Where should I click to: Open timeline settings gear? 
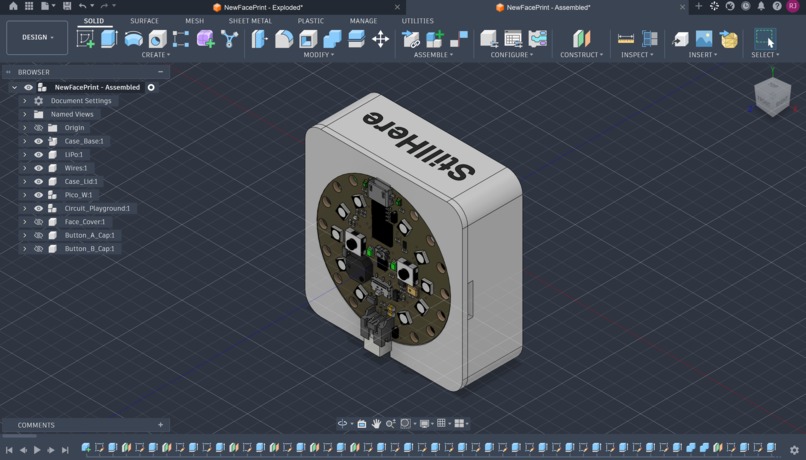[x=794, y=450]
